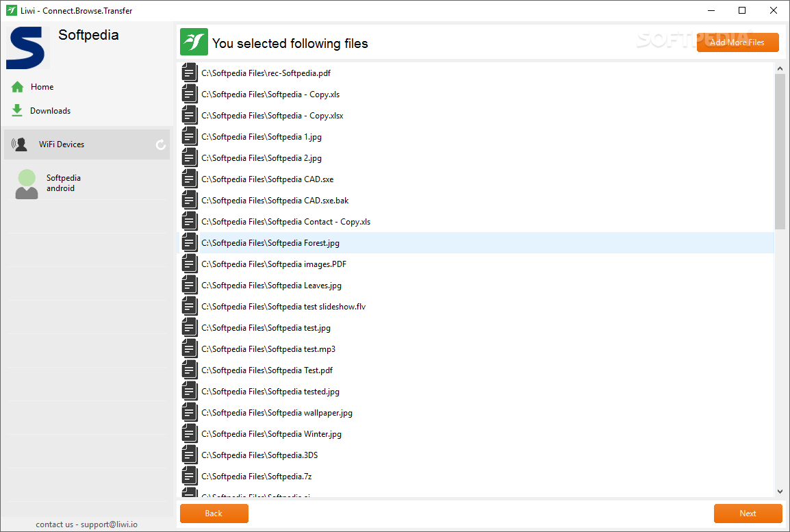Click the file icon for Softpedia - Copy.xlsx
790x532 pixels.
click(x=190, y=115)
